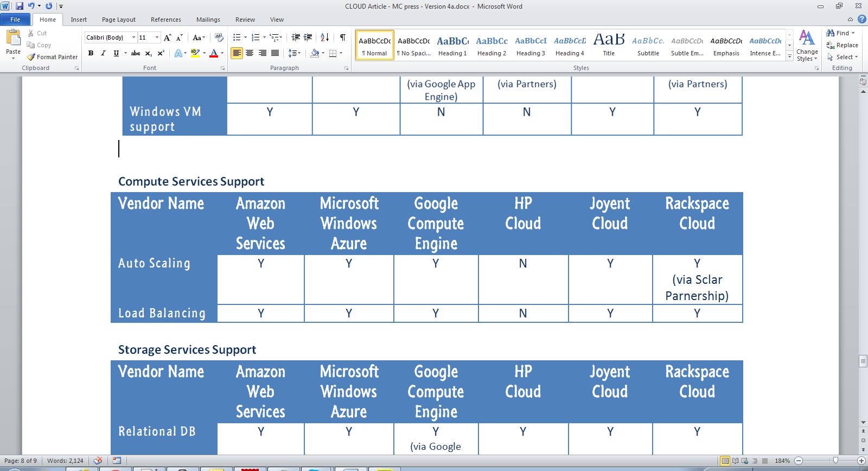The image size is (868, 471).
Task: Apply yellow text highlight color
Action: click(x=195, y=53)
